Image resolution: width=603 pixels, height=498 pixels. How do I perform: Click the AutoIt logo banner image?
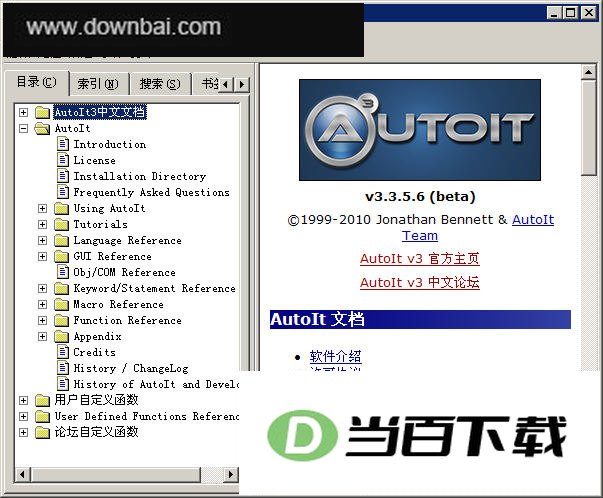click(x=420, y=130)
